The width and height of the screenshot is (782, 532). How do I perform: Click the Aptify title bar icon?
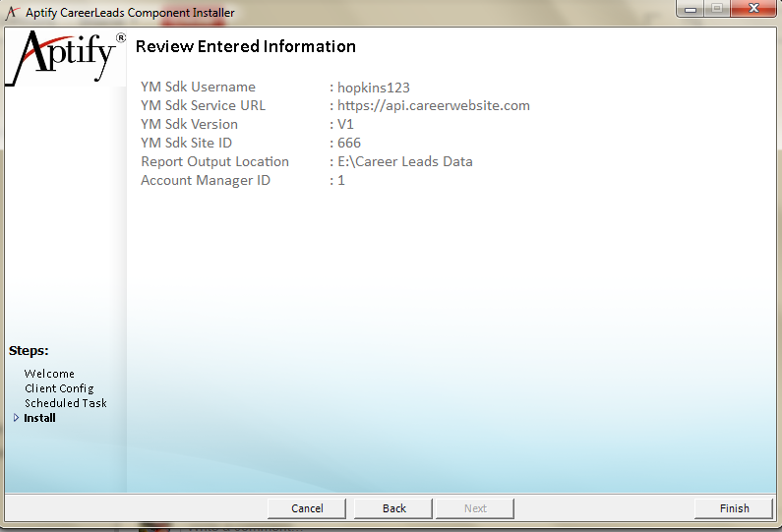point(13,13)
